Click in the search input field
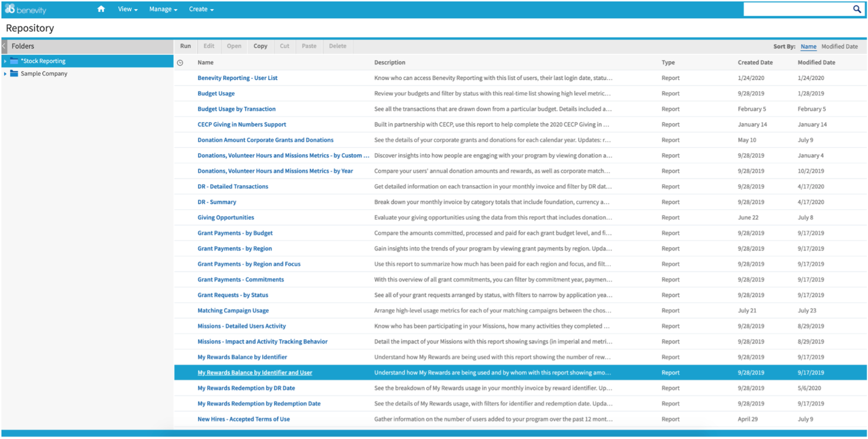Image resolution: width=868 pixels, height=439 pixels. pos(798,9)
